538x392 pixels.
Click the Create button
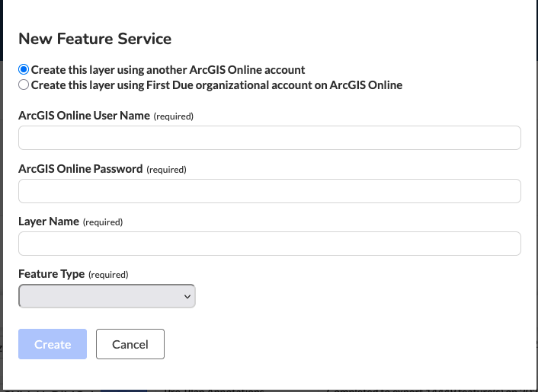click(53, 344)
